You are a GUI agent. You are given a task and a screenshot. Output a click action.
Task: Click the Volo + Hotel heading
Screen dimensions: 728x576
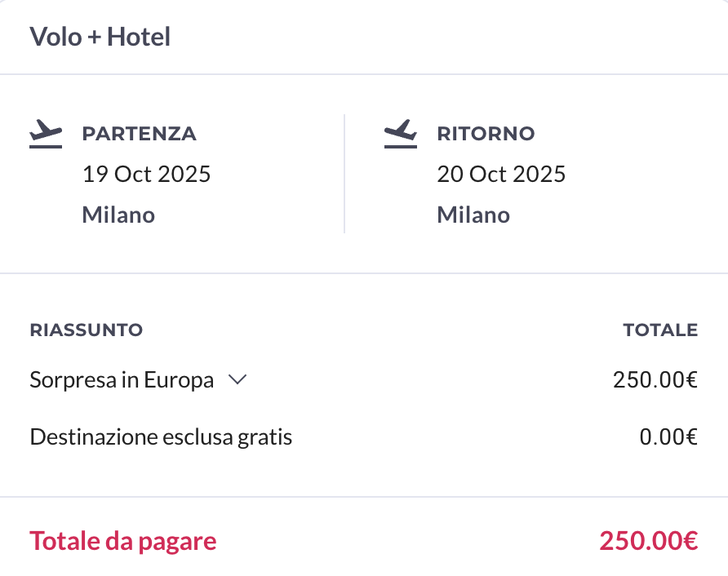[100, 37]
